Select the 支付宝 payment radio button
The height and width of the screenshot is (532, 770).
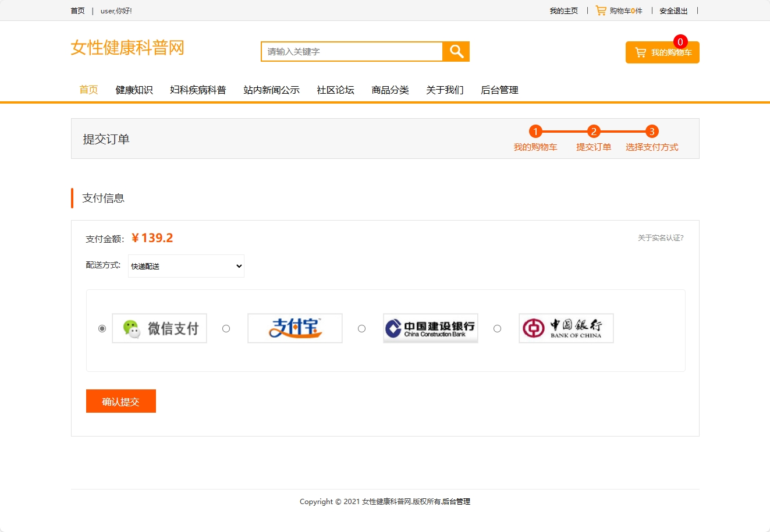[x=226, y=328]
